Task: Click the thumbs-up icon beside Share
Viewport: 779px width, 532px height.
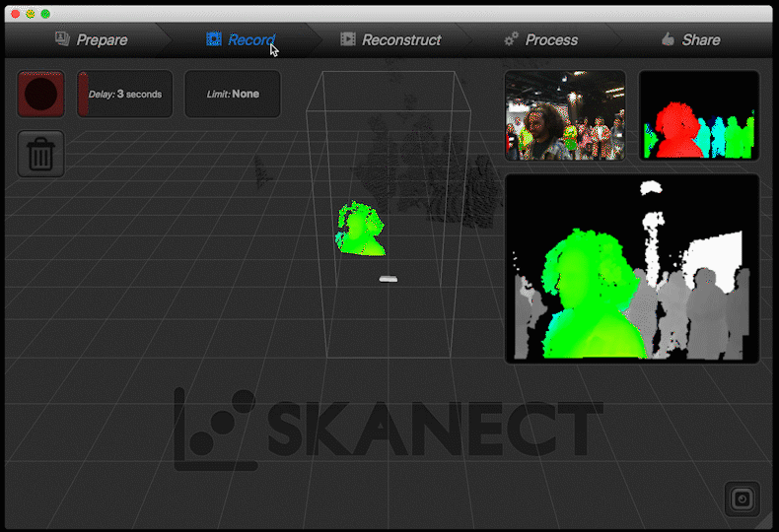Action: coord(669,38)
